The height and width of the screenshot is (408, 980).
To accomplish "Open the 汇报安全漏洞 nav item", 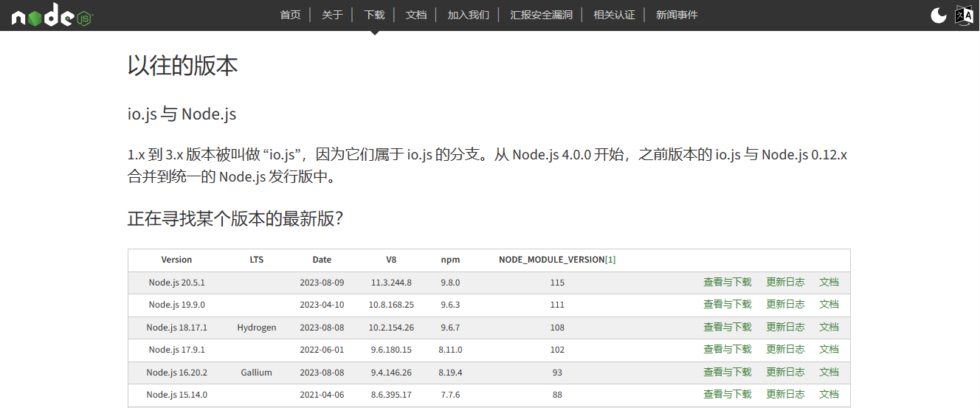I will (x=542, y=15).
